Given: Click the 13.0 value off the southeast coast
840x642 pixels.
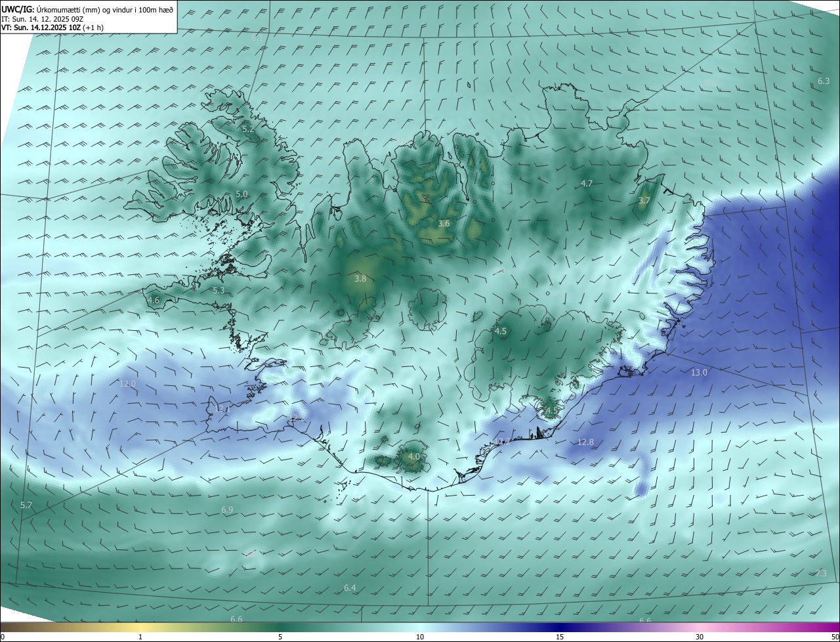Looking at the screenshot, I should pos(700,373).
